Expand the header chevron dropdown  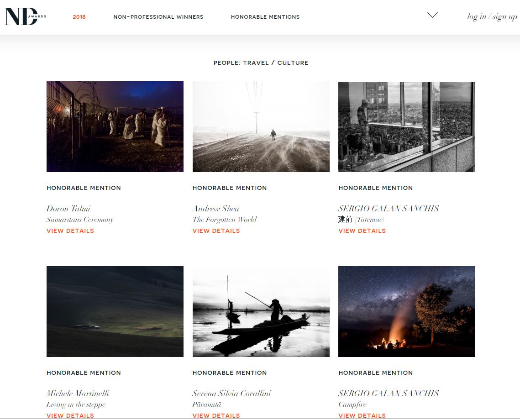[x=432, y=15]
